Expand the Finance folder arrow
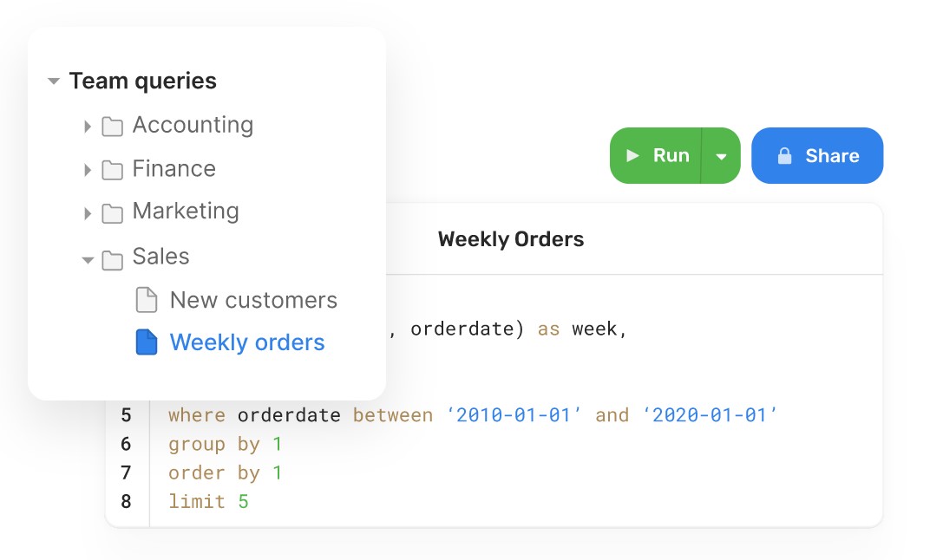This screenshot has height=560, width=943. 88,170
